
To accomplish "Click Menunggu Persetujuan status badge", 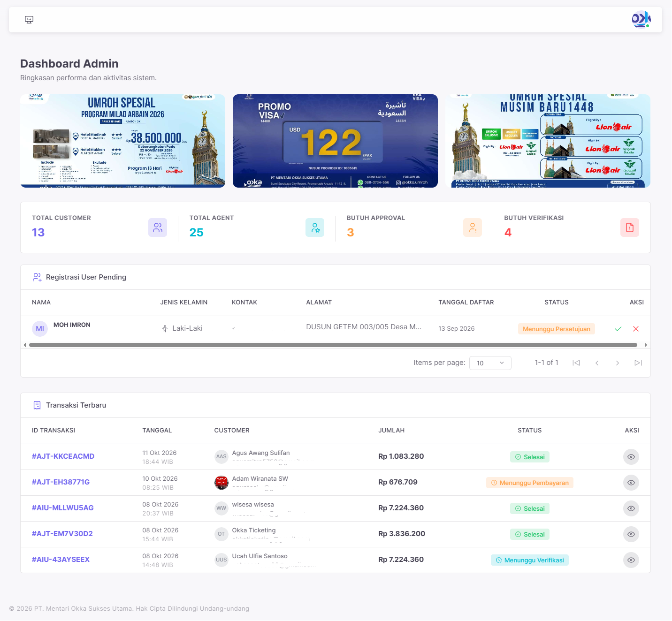I will 557,329.
